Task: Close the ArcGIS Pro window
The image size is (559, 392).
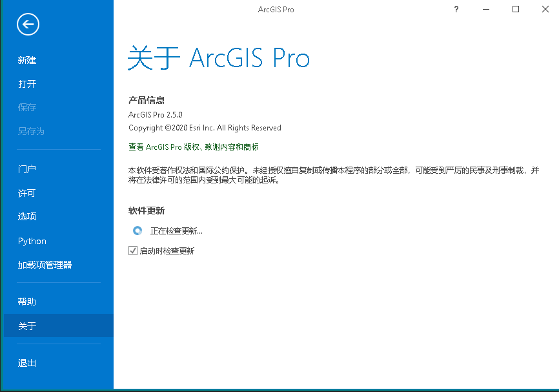Action: click(x=545, y=9)
